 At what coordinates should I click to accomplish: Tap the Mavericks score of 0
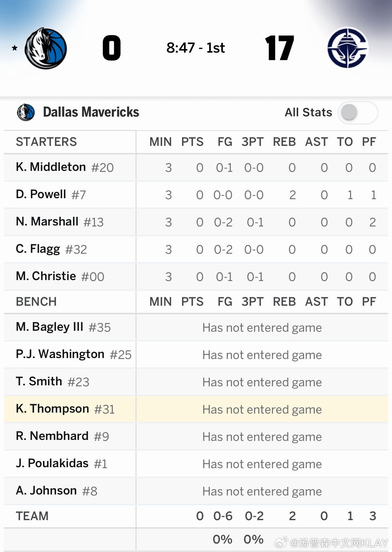[x=111, y=48]
